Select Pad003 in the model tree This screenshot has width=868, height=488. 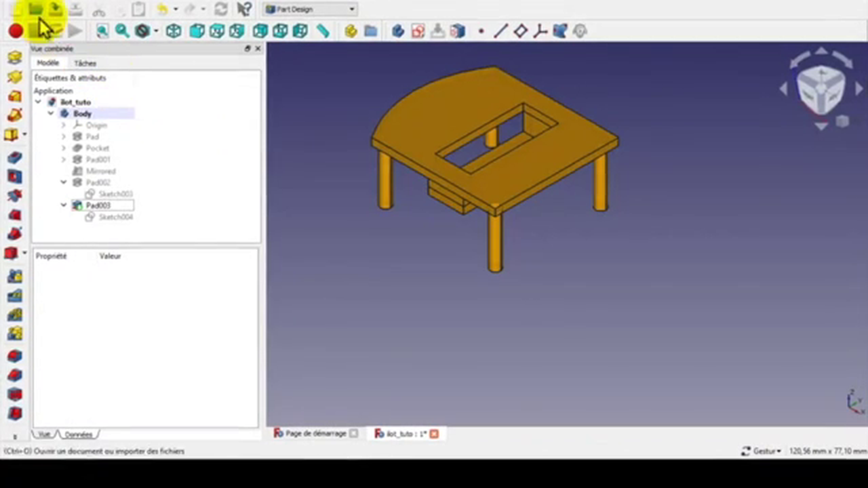tap(98, 205)
